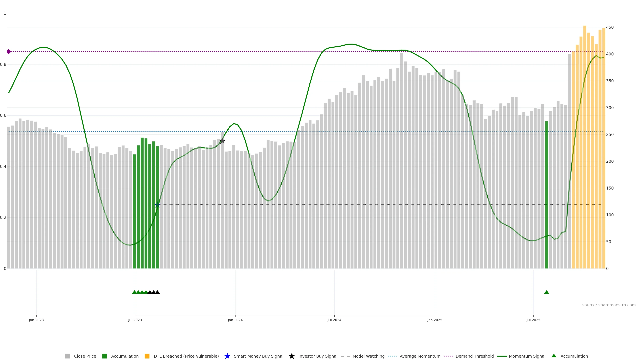Click the purple diamond Demand Threshold marker
The image size is (644, 362).
[9, 52]
